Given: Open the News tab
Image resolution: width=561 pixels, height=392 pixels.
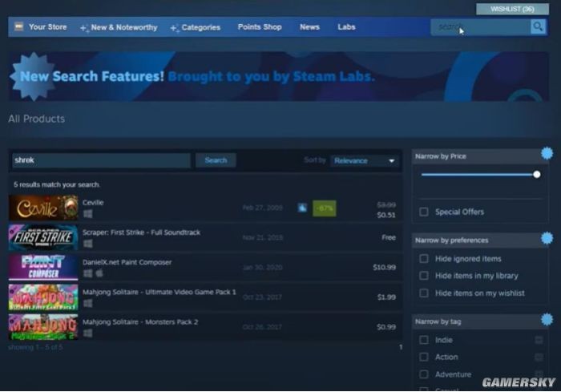Looking at the screenshot, I should [x=309, y=26].
